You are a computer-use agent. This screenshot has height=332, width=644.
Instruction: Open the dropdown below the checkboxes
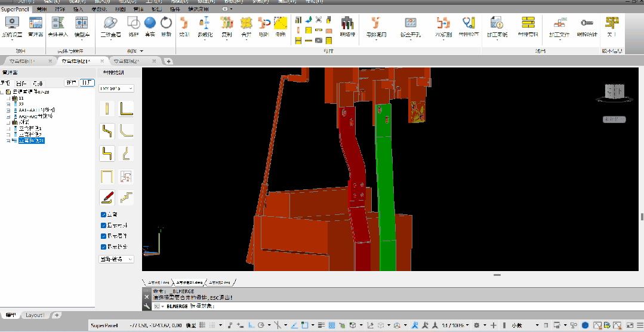[x=116, y=259]
